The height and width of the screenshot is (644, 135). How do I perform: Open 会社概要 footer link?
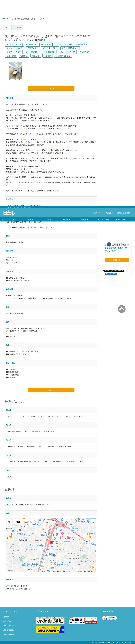6,617
